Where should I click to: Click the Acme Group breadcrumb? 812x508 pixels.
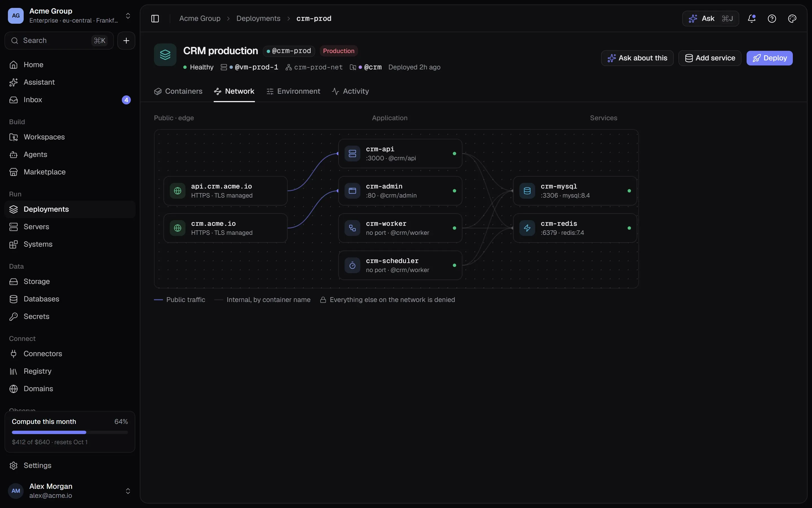coord(200,18)
